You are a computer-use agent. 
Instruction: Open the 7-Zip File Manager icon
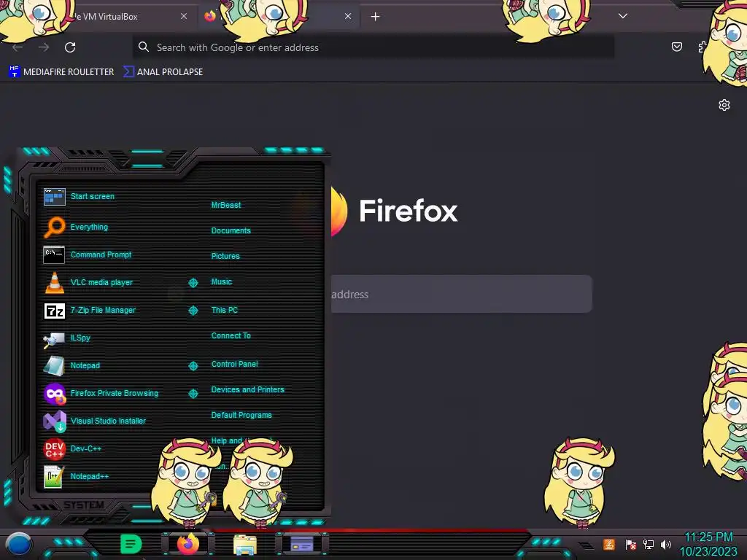54,311
